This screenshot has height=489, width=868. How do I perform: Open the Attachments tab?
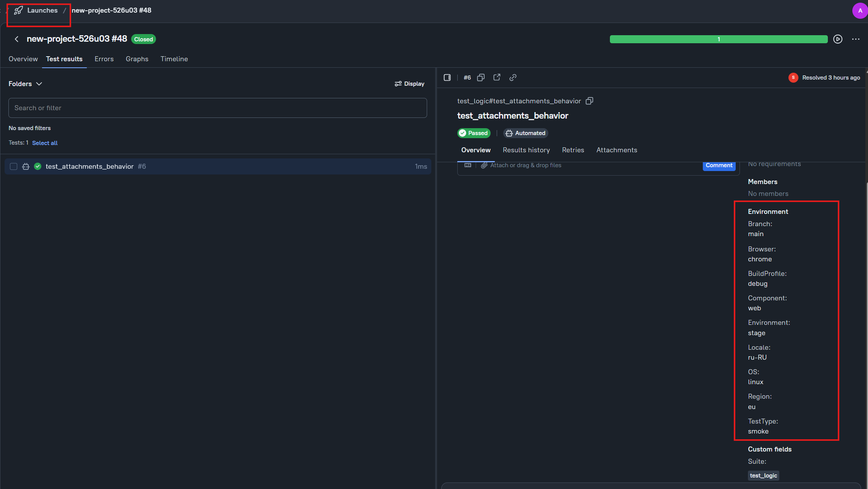click(x=616, y=150)
